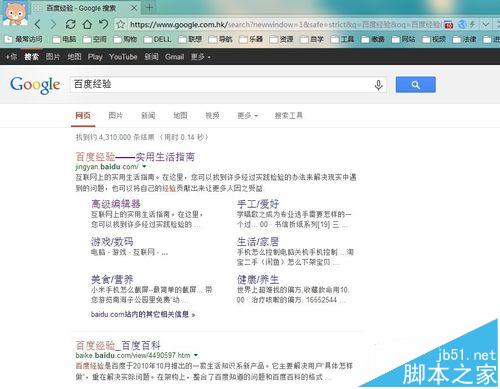Open Gmail in Google's black bar

tap(174, 57)
